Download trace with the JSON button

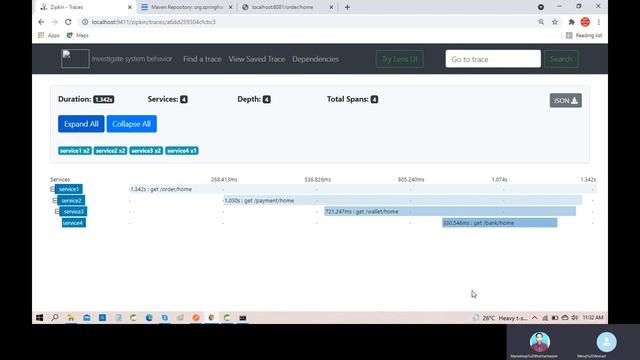tap(566, 100)
